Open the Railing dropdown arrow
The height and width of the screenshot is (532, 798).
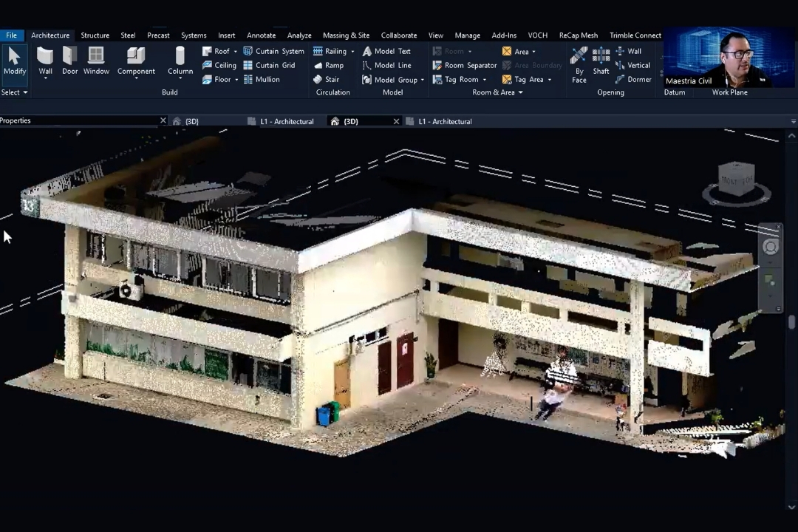click(x=352, y=52)
